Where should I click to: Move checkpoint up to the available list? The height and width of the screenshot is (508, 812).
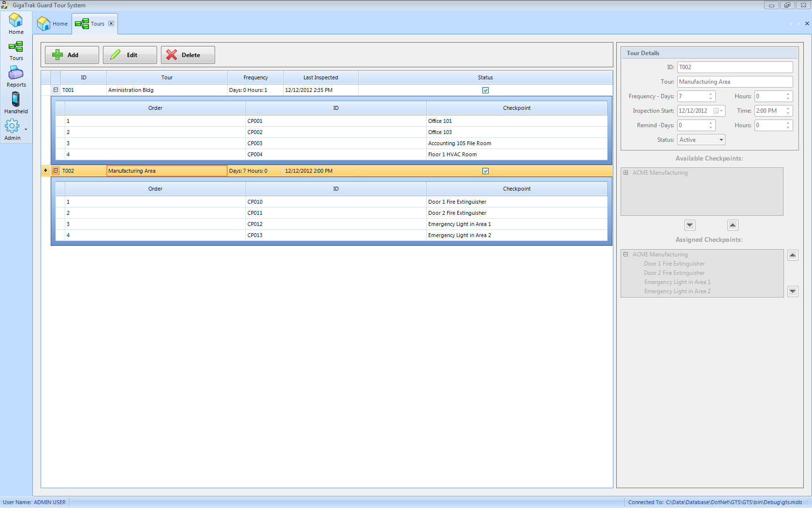point(733,225)
